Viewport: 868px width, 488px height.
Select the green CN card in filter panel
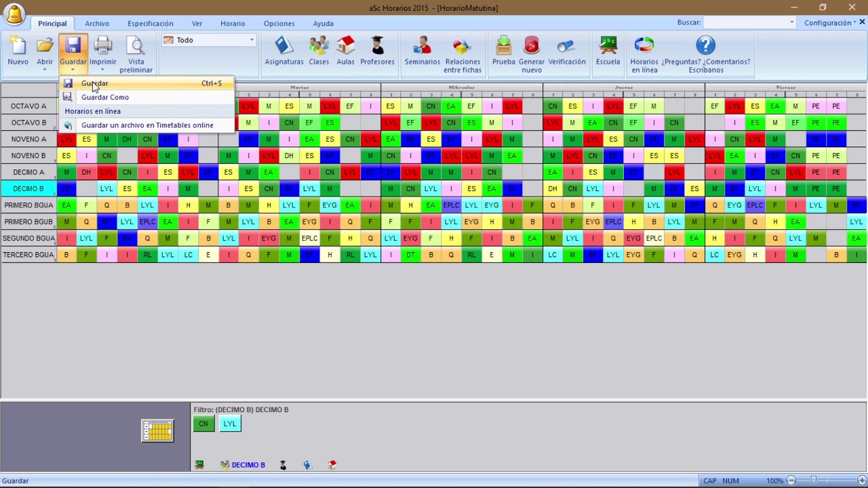203,424
